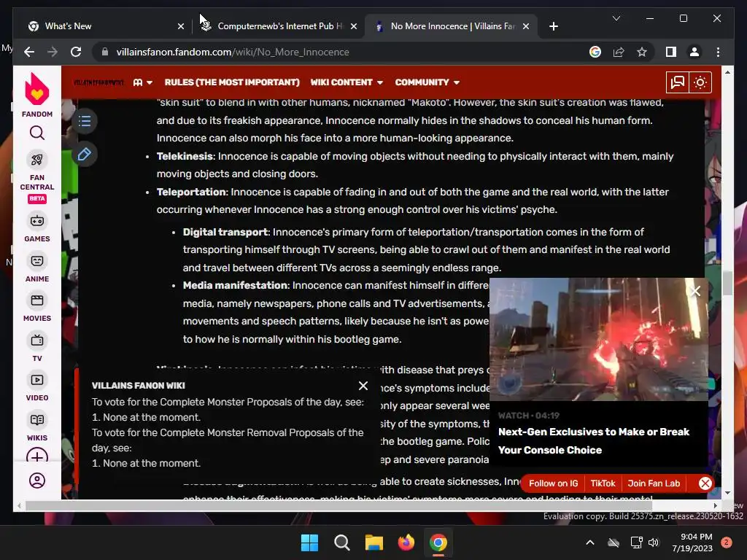The width and height of the screenshot is (747, 560).
Task: Open the user profile icon in sidebar
Action: [36, 480]
